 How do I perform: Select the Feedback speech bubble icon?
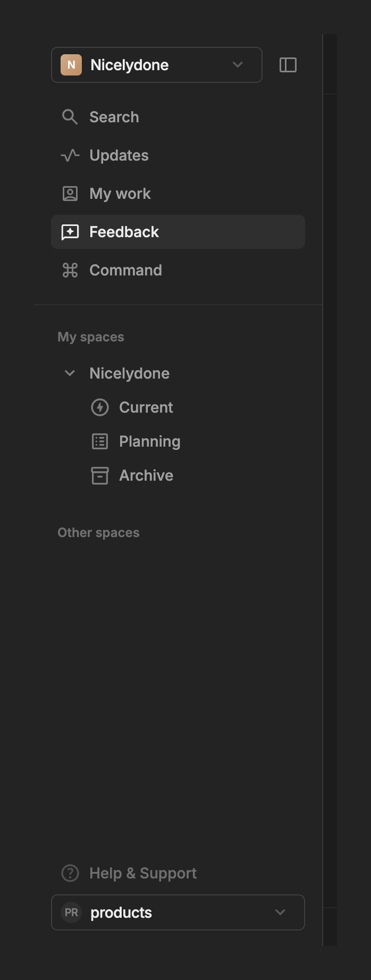[70, 232]
